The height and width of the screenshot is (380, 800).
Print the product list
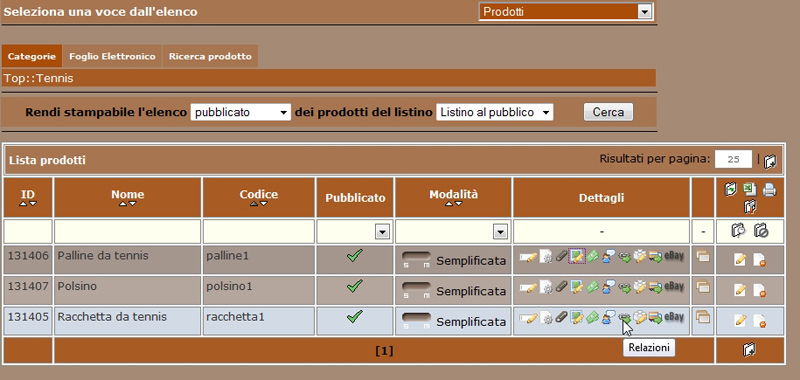click(x=769, y=191)
